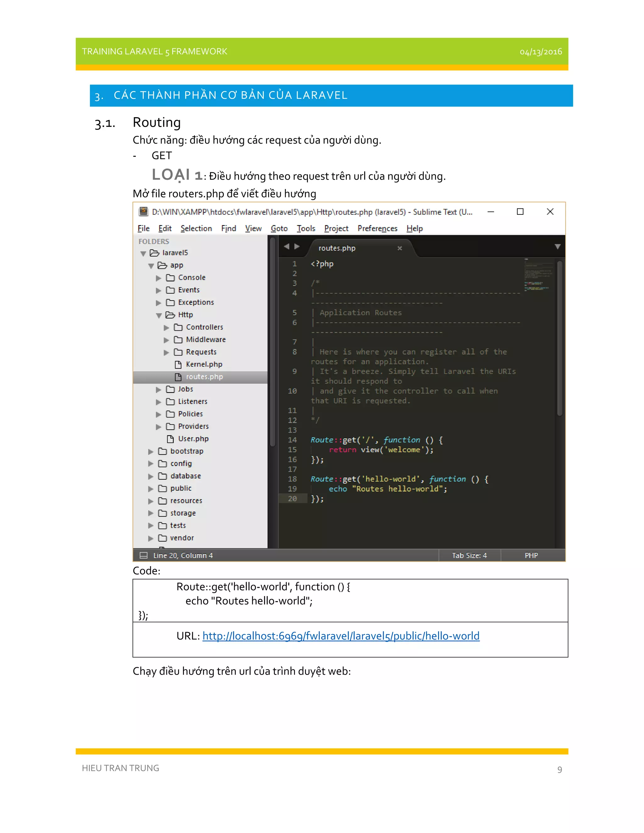Go to previous tab with left arrow

coord(286,247)
